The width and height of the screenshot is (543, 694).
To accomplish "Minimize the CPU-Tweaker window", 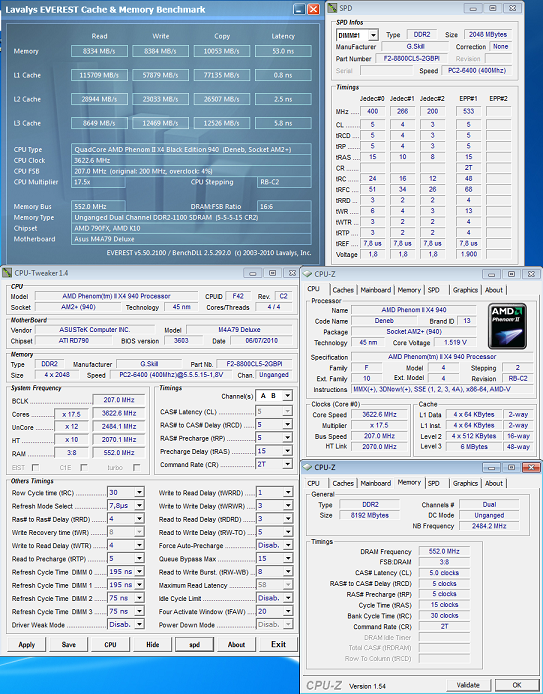I will pos(252,273).
